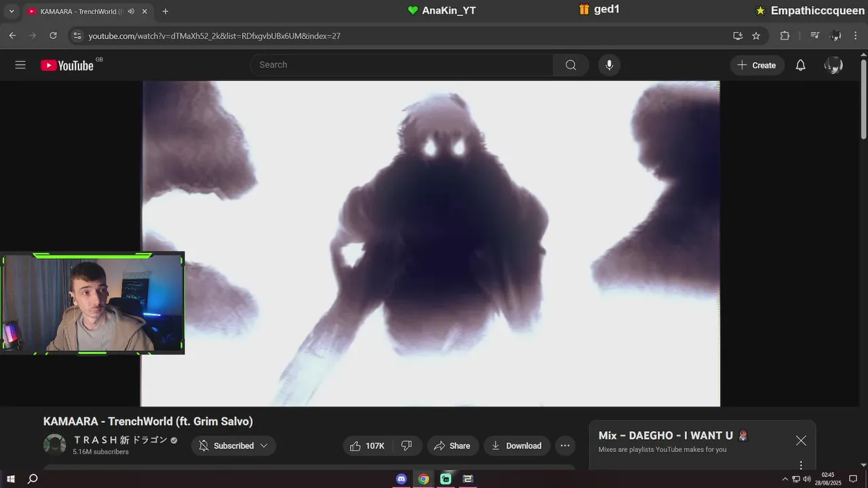Dislike the video with thumbs-down icon
The height and width of the screenshot is (488, 868).
point(407,445)
